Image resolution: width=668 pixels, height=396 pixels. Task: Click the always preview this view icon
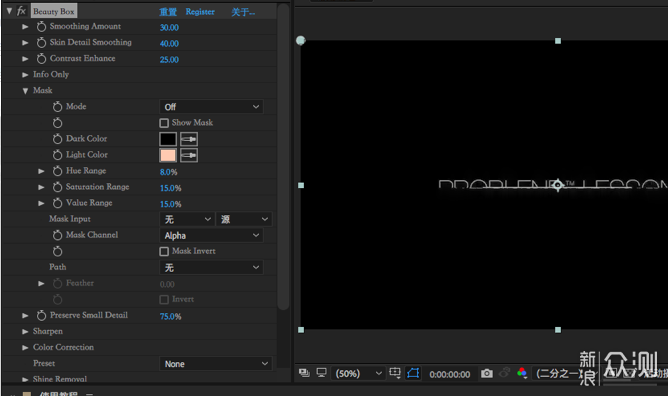tap(304, 373)
